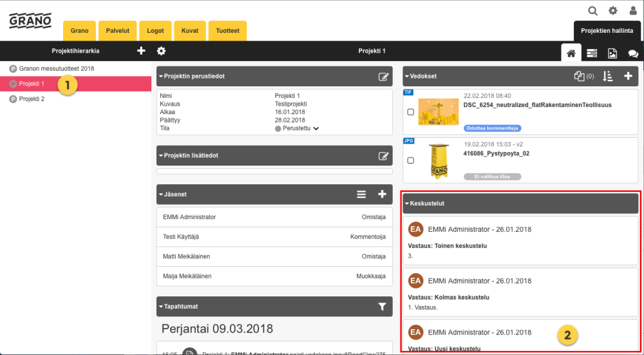Collapse the Tapahtumat panel
644x355 pixels.
coord(162,307)
